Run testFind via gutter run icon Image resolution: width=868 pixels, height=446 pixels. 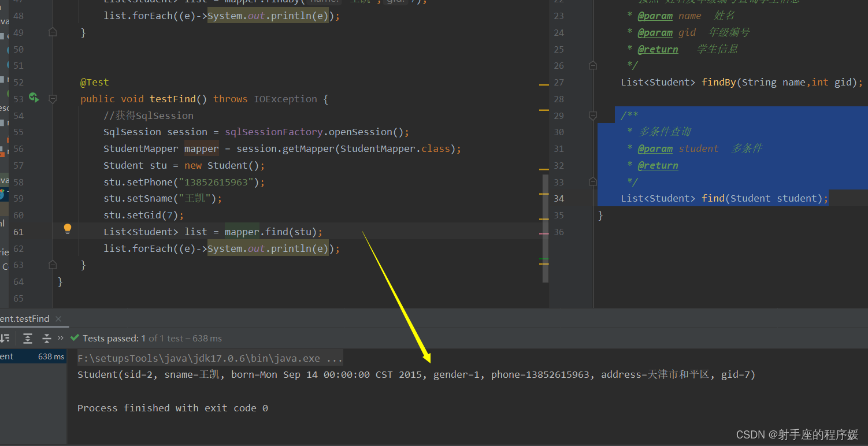click(34, 98)
